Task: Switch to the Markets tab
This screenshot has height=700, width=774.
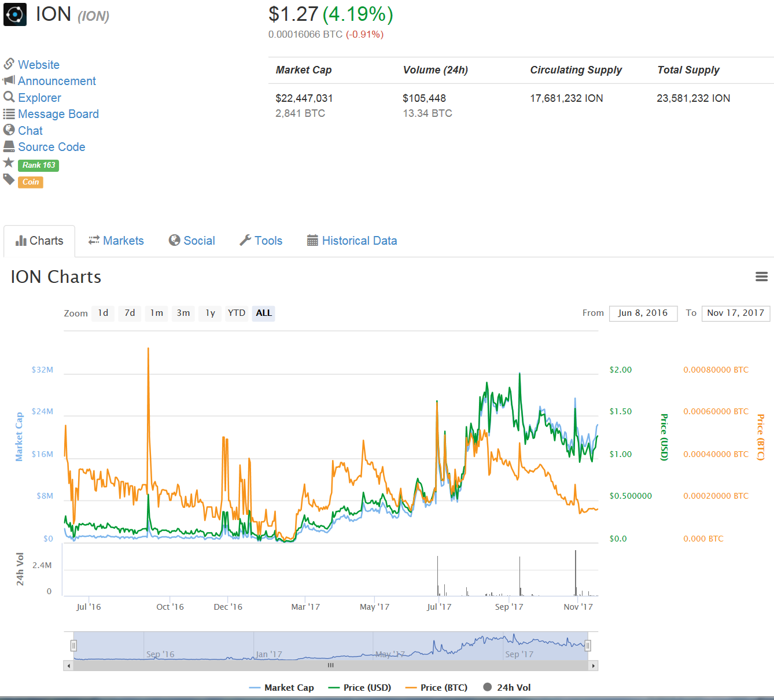Action: pyautogui.click(x=116, y=241)
